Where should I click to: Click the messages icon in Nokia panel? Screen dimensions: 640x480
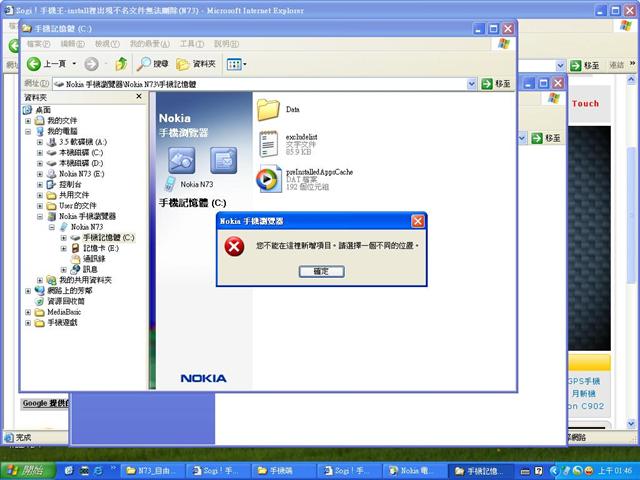(x=224, y=160)
